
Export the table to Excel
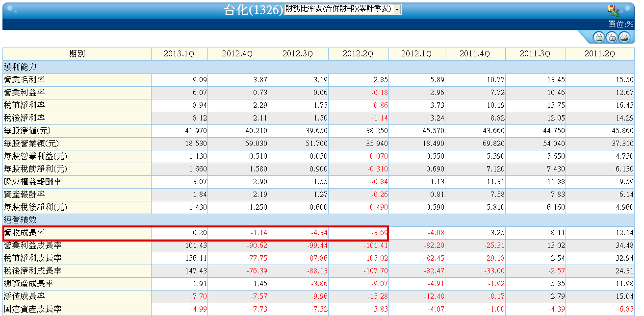[613, 10]
